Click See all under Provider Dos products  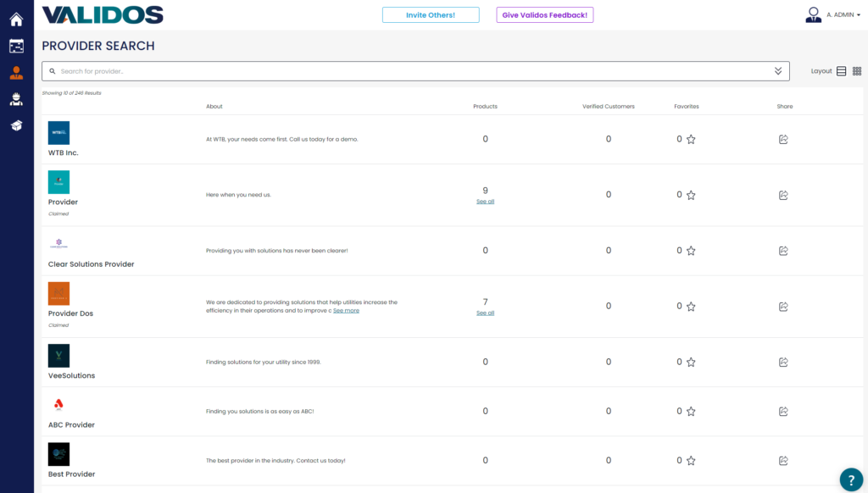(x=485, y=313)
